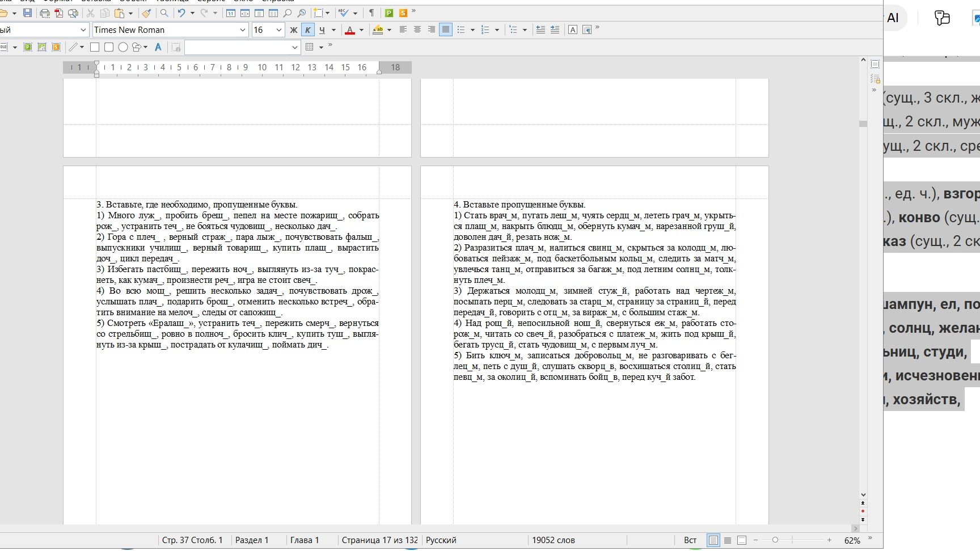Open the highlighting color dropdown arrow
Image resolution: width=980 pixels, height=551 pixels.
coord(389,30)
